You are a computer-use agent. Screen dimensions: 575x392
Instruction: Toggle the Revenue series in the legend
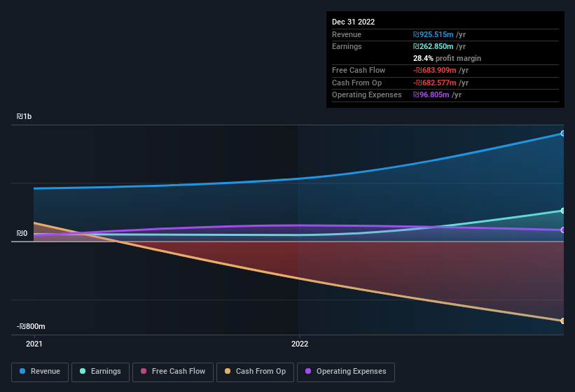point(40,372)
